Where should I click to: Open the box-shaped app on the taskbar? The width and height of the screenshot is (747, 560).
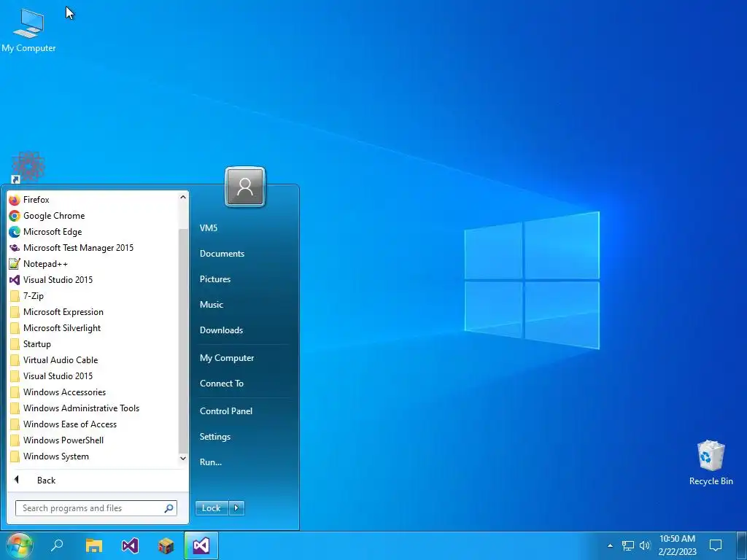(166, 545)
